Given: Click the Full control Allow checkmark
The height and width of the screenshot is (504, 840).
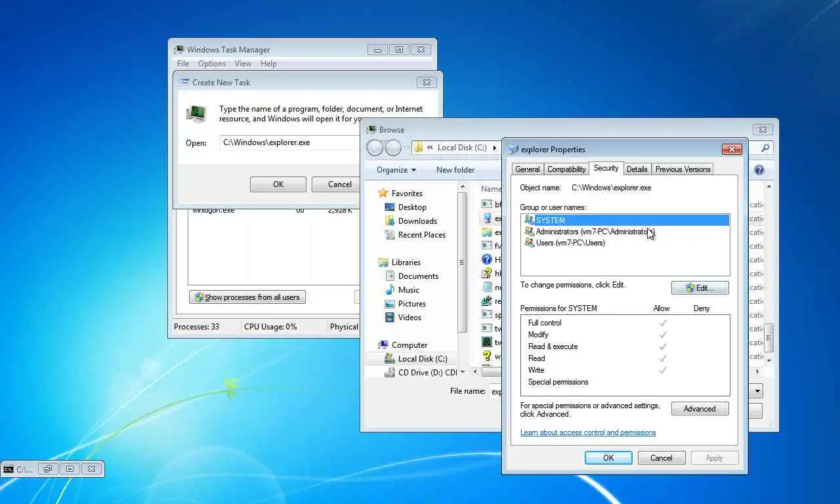Looking at the screenshot, I should (x=663, y=323).
